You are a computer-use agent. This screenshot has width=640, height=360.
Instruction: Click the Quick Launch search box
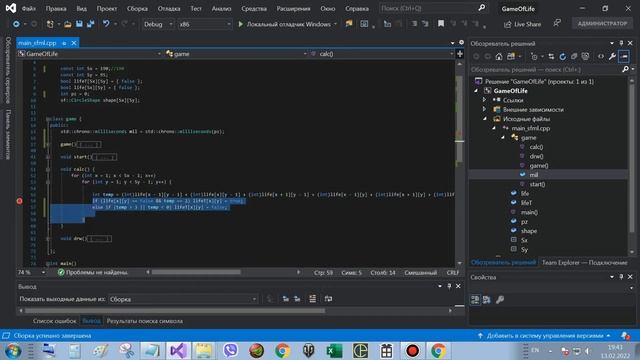pyautogui.click(x=433, y=8)
